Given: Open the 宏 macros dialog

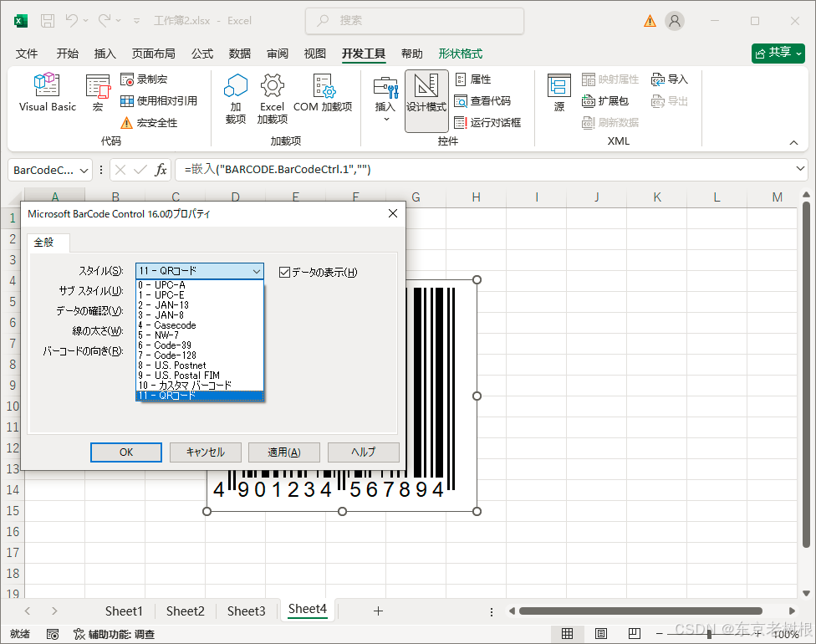Looking at the screenshot, I should coord(98,93).
